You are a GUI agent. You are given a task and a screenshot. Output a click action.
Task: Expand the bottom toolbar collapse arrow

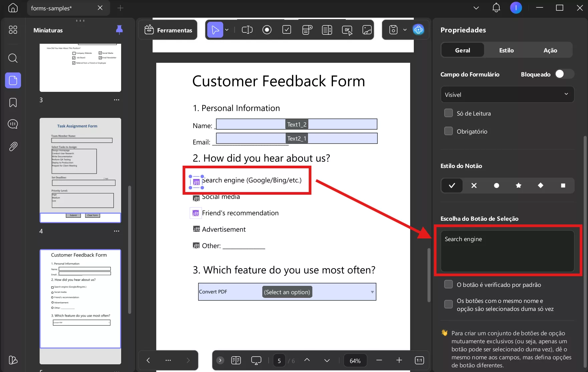pos(220,360)
